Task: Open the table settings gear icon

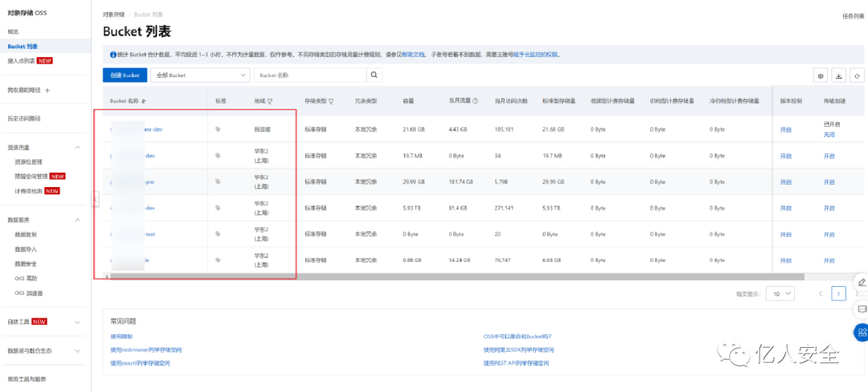Action: [821, 76]
